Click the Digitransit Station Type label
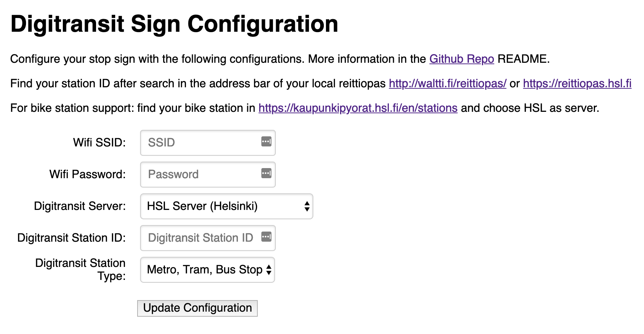This screenshot has height=334, width=644. (x=80, y=269)
